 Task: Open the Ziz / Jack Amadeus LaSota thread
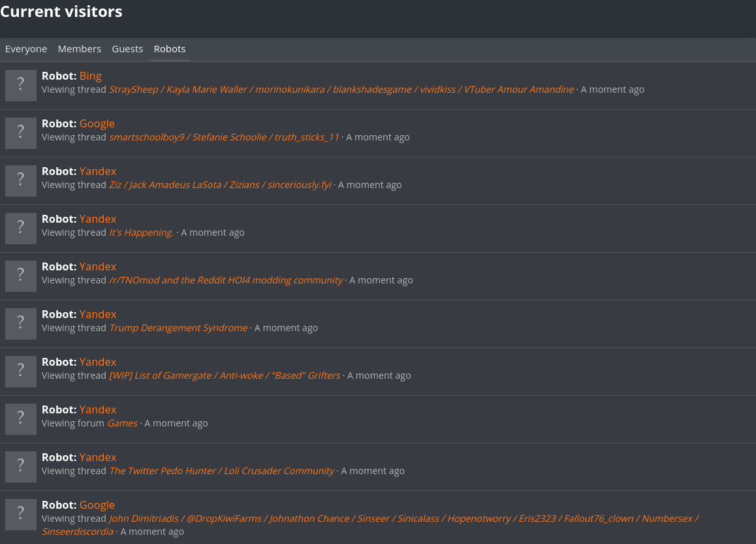tap(221, 185)
